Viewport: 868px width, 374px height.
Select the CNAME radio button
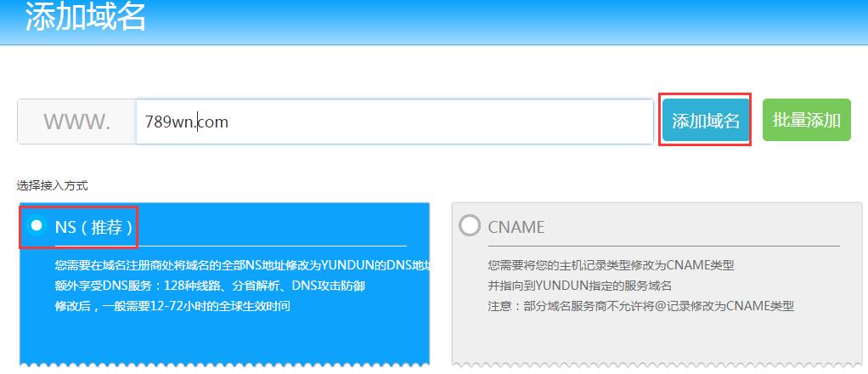[x=469, y=226]
